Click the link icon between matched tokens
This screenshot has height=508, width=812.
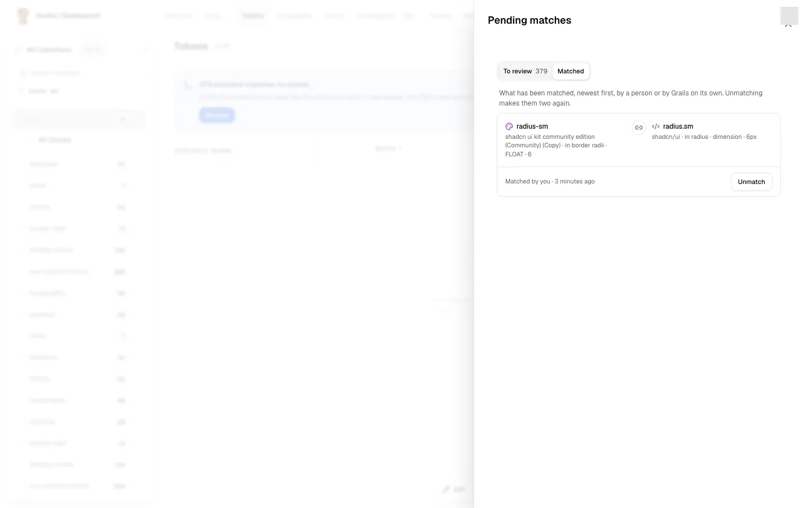pos(639,128)
